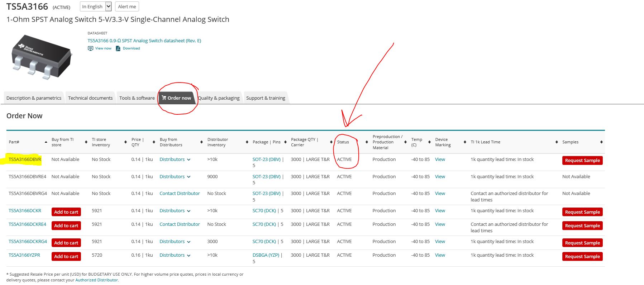Click Contact Distributor for TS5A3166DCKRE4
The image size is (644, 285).
(x=180, y=224)
